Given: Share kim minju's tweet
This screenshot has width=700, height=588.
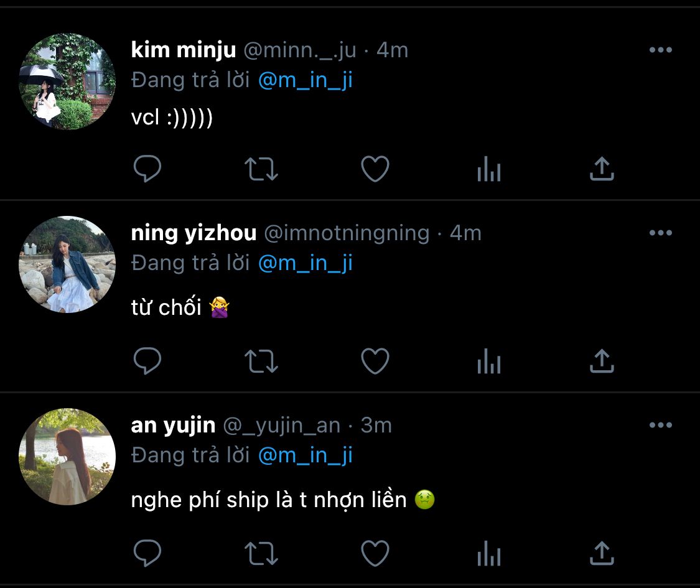Looking at the screenshot, I should (602, 169).
